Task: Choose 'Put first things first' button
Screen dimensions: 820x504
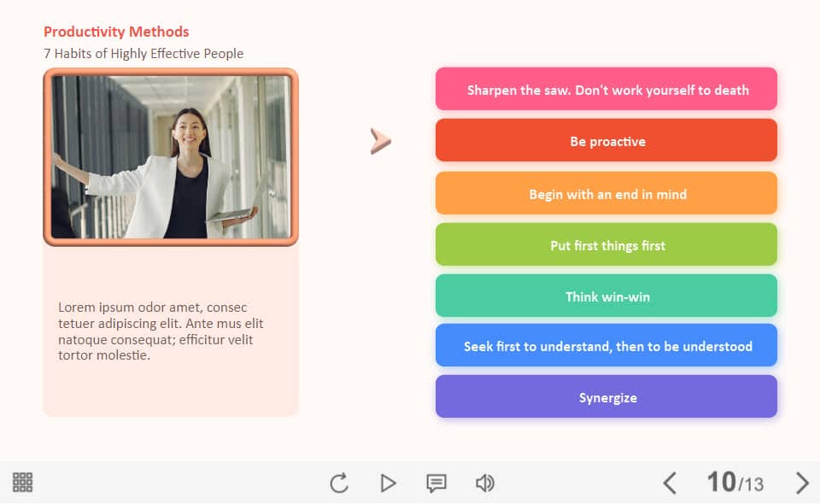Action: click(x=606, y=245)
